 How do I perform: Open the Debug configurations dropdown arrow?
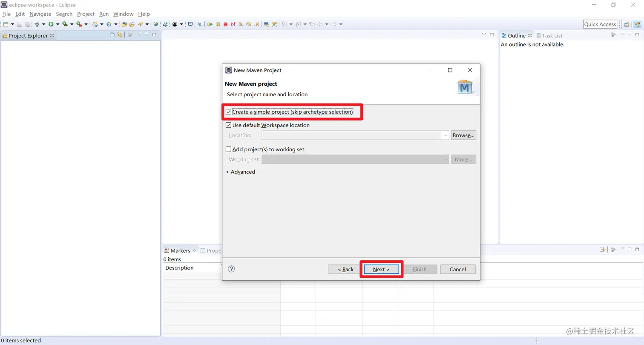pyautogui.click(x=44, y=24)
